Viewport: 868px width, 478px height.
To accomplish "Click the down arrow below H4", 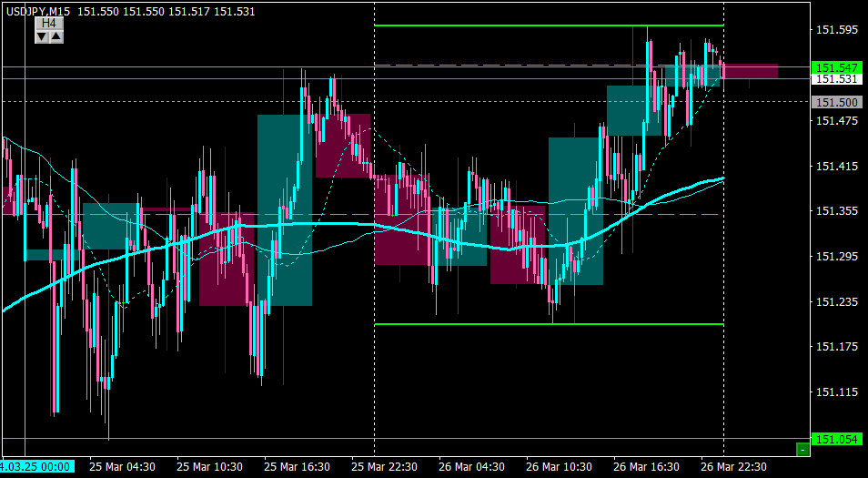I will click(42, 36).
